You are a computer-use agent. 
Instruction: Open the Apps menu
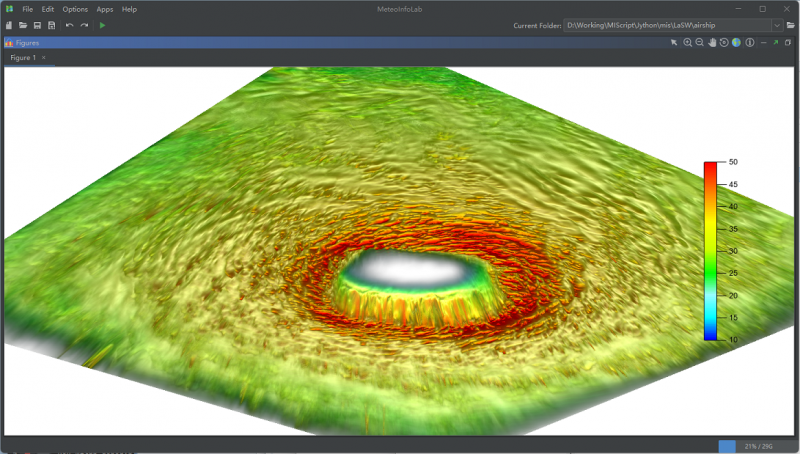click(105, 9)
